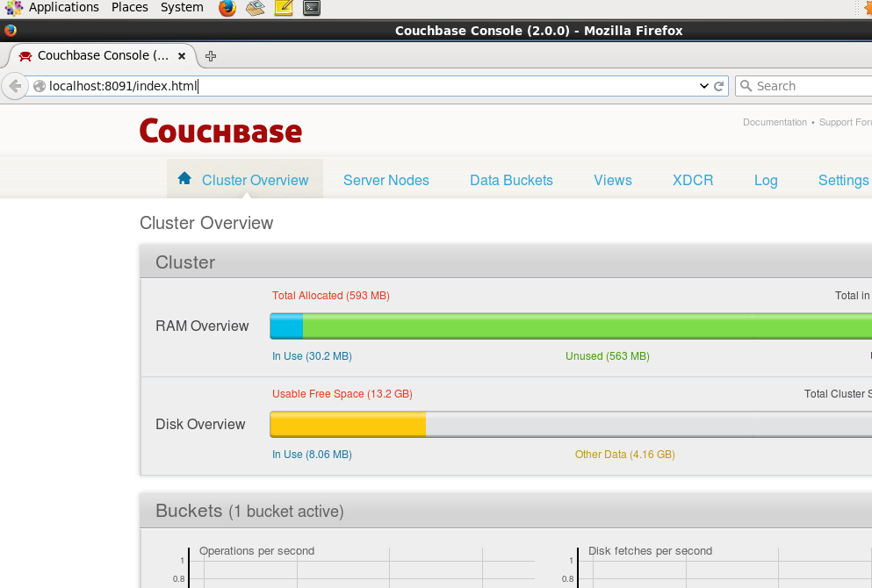Screen dimensions: 872x588
Task: Switch to the Server Nodes tab
Action: (x=386, y=180)
